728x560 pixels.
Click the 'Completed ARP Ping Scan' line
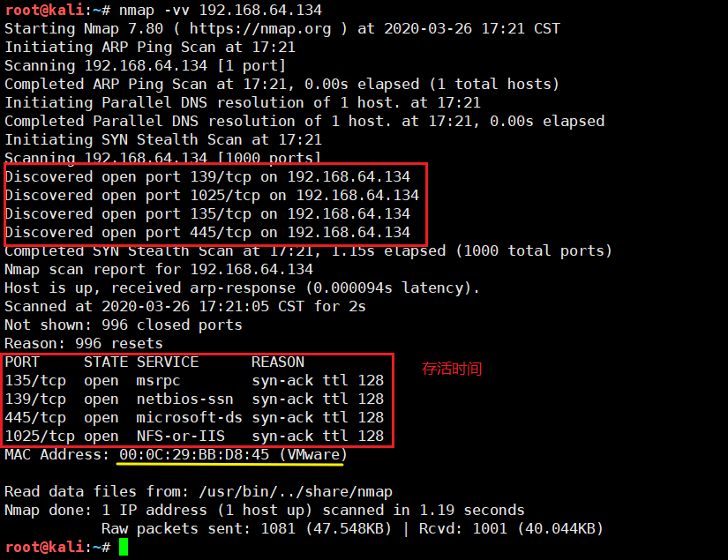click(x=281, y=85)
